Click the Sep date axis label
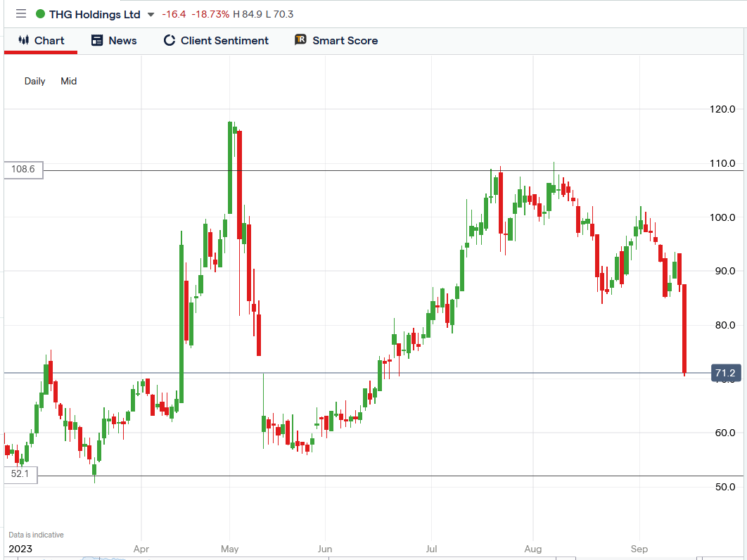747x560 pixels. [x=639, y=549]
